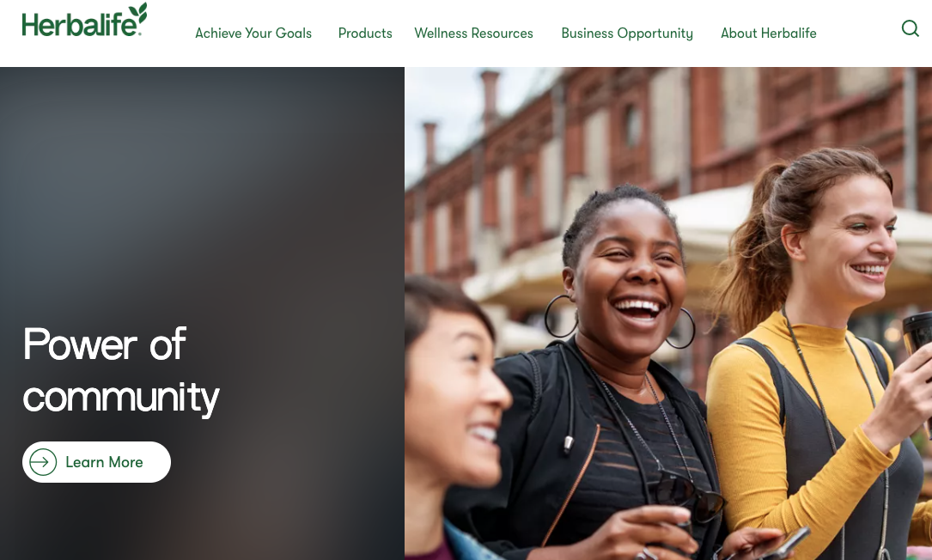The width and height of the screenshot is (932, 560).
Task: Expand the Products navigation menu
Action: tap(365, 33)
